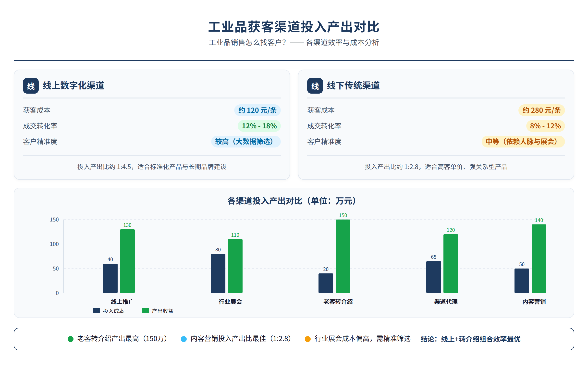The height and width of the screenshot is (392, 588).
Task: Click the orange dot before 行业展会成本偏高
Action: tap(308, 339)
